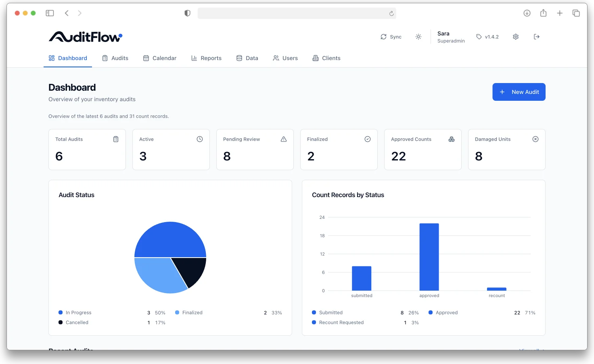Switch to the Dashboard tab

pyautogui.click(x=68, y=58)
